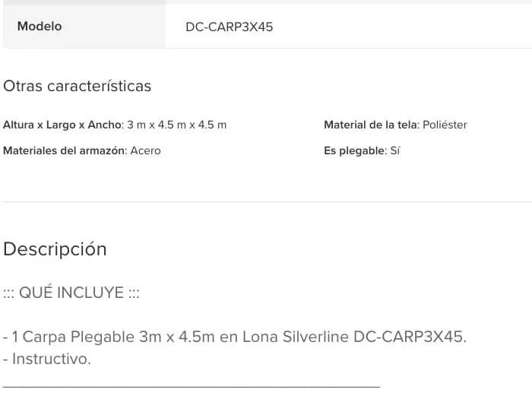The width and height of the screenshot is (532, 402).
Task: Click the Altura x Largo x Ancho label
Action: click(x=62, y=125)
